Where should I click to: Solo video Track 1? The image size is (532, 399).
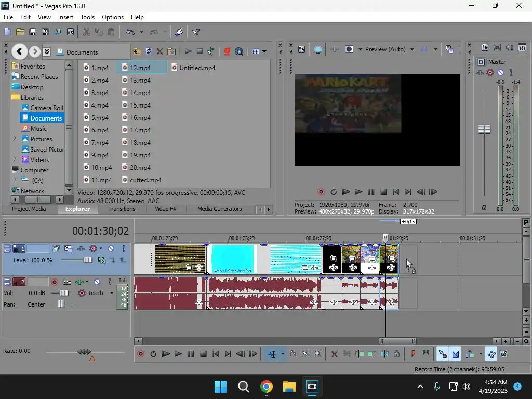pyautogui.click(x=124, y=249)
